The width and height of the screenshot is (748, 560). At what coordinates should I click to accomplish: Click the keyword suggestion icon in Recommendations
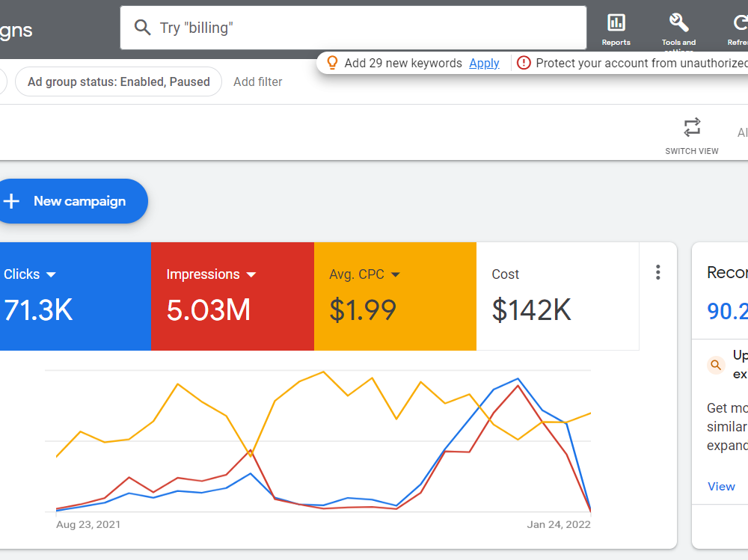point(715,365)
